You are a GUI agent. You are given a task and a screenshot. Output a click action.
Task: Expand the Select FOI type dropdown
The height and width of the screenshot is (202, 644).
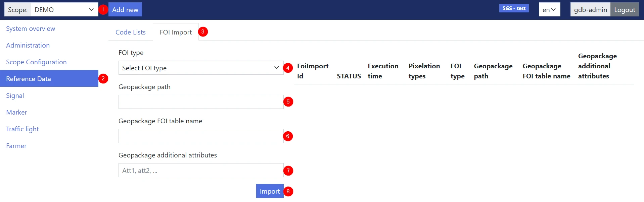point(200,68)
